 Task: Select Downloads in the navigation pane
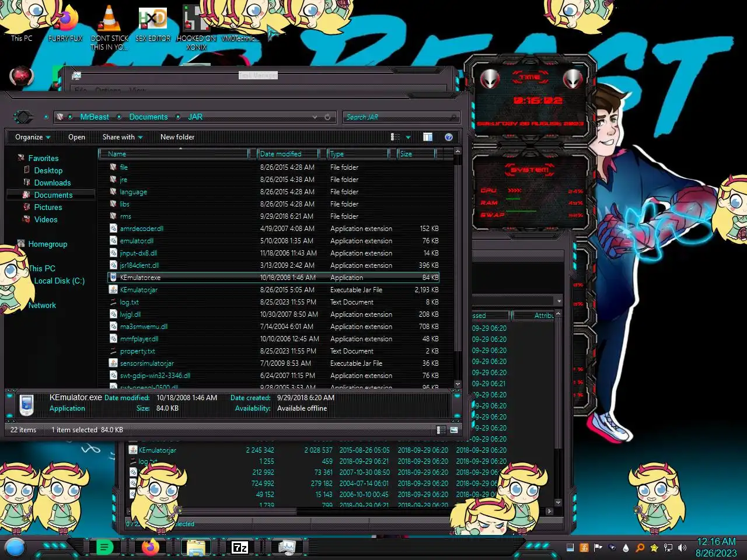click(52, 183)
